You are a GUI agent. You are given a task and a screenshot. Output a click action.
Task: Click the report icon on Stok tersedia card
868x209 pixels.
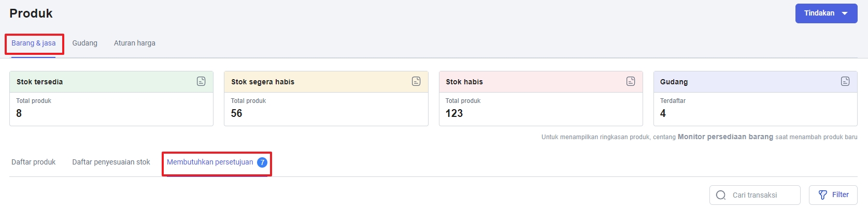coord(201,81)
